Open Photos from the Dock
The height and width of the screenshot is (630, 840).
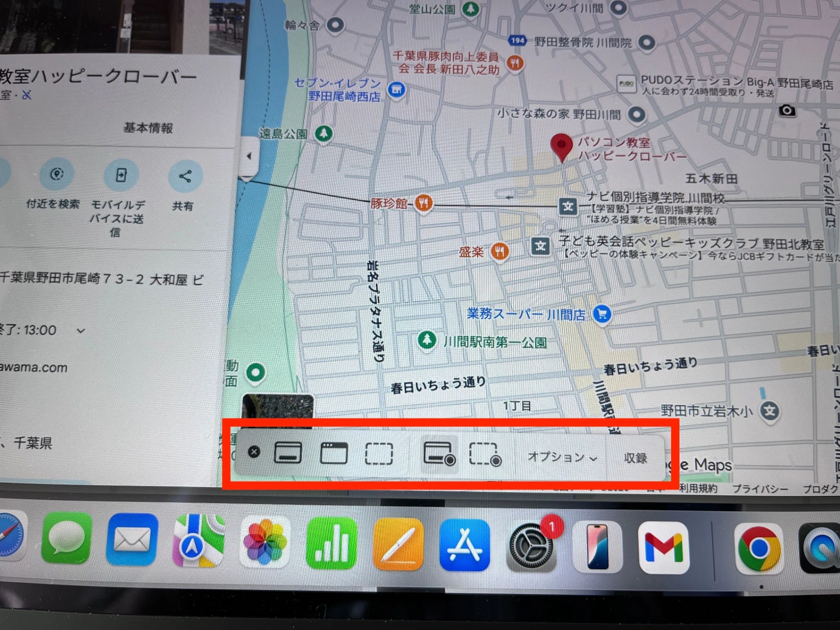tap(265, 542)
